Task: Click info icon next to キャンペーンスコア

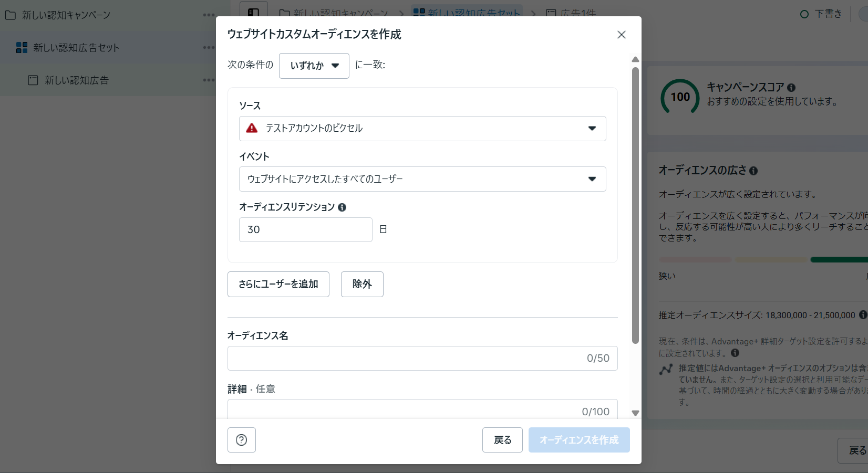Action: tap(791, 88)
